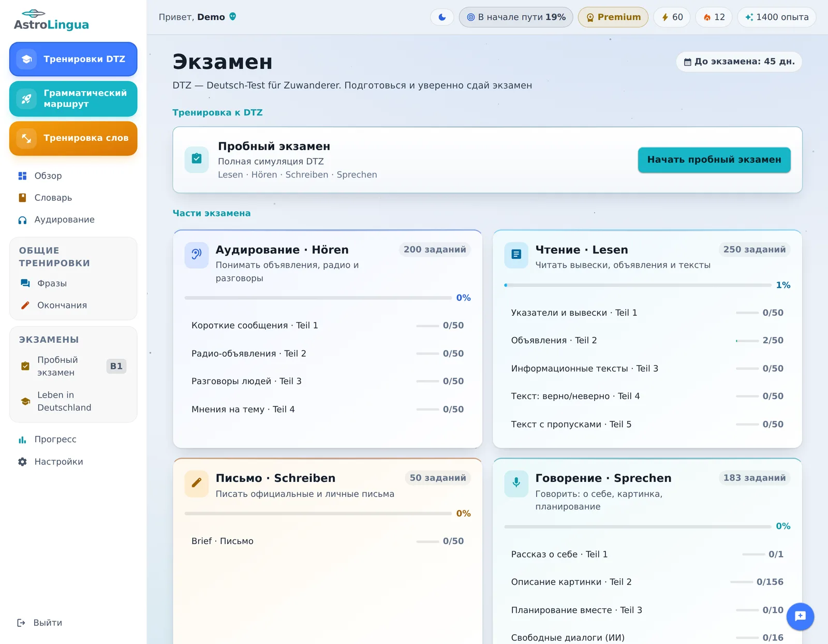Viewport: 828px width, 644px height.
Task: Click the Hören overall progress bar
Action: [x=318, y=298]
